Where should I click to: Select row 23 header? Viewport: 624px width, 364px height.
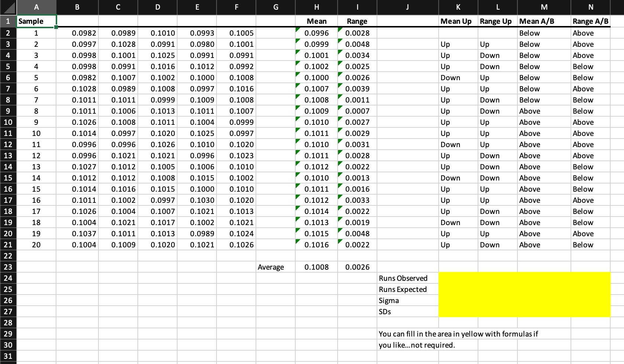[x=8, y=267]
